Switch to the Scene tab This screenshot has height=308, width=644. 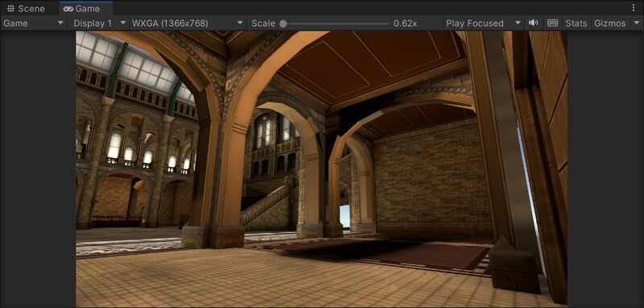click(27, 9)
